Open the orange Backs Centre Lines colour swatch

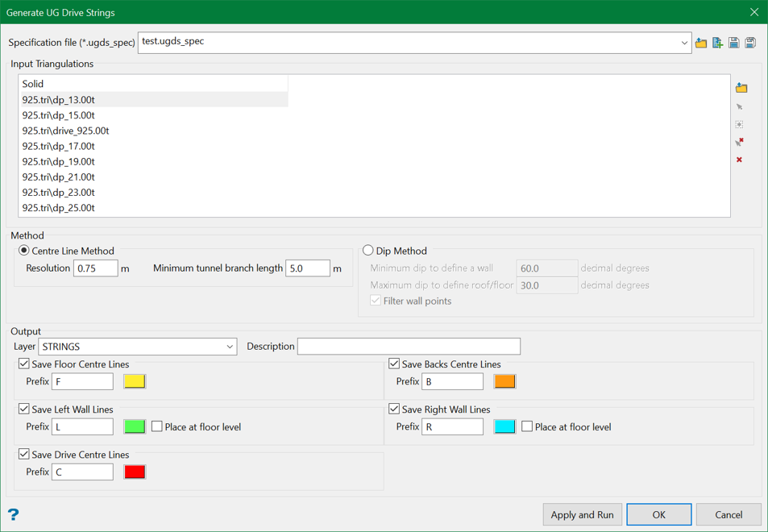[504, 381]
